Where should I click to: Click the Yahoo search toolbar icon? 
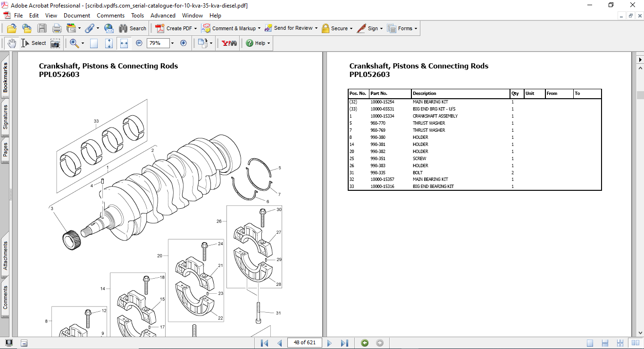pyautogui.click(x=229, y=43)
